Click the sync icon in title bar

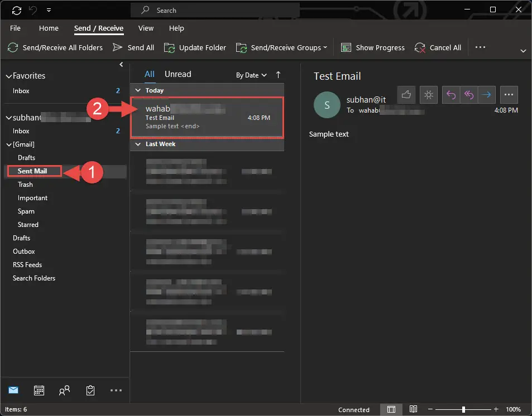pyautogui.click(x=17, y=11)
